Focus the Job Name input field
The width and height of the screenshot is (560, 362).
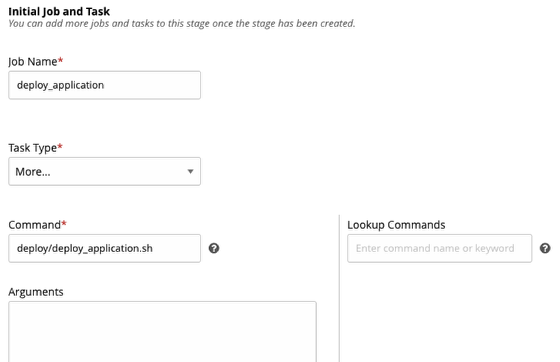105,85
